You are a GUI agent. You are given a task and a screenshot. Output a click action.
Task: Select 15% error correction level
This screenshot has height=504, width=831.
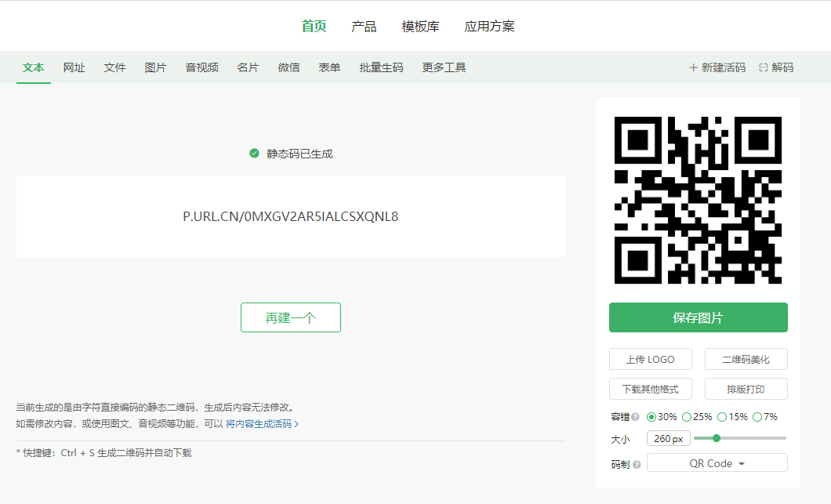coord(722,417)
